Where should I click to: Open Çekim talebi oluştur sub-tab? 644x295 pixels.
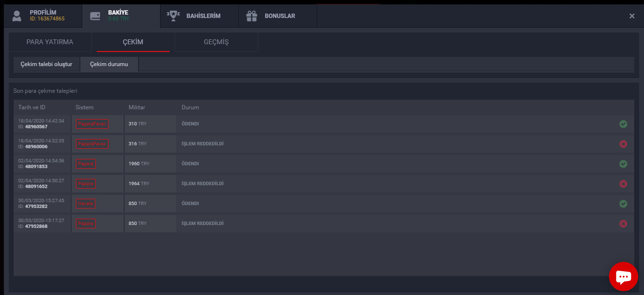click(x=46, y=64)
